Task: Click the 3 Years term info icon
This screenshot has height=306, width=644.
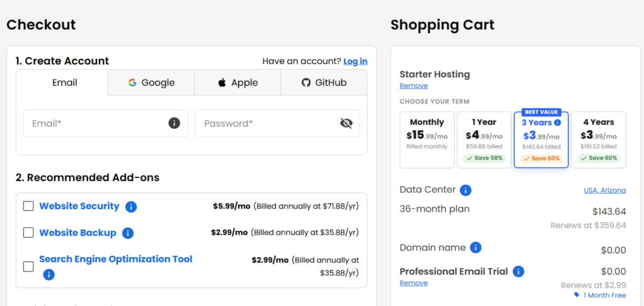Action: point(557,123)
